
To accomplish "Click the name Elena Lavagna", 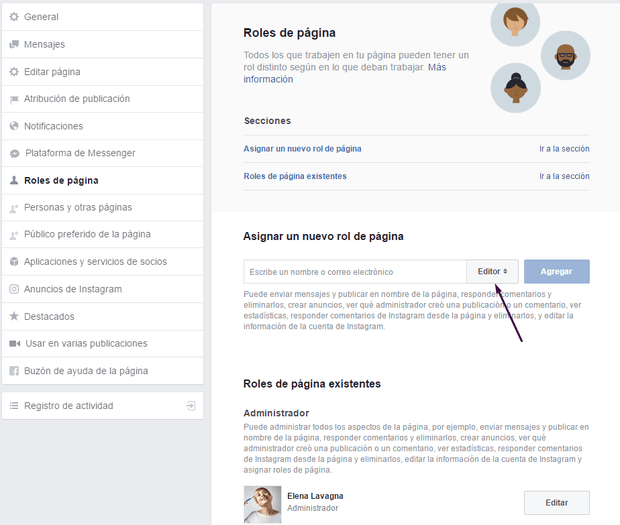I will coord(315,496).
